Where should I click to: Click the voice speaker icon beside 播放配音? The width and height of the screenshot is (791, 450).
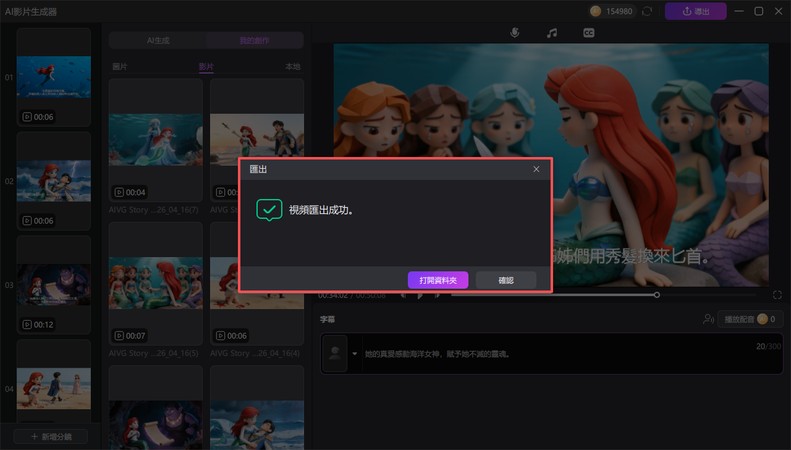708,319
